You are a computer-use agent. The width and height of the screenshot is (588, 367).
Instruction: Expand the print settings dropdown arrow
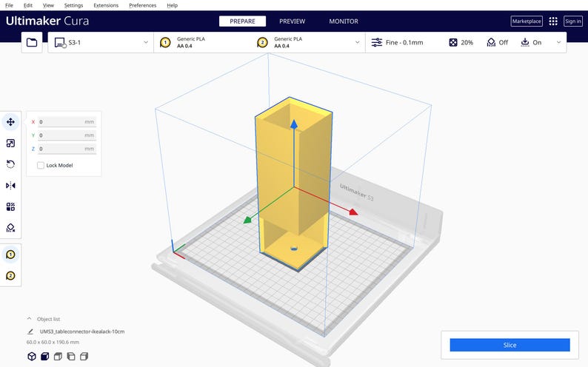click(x=558, y=42)
